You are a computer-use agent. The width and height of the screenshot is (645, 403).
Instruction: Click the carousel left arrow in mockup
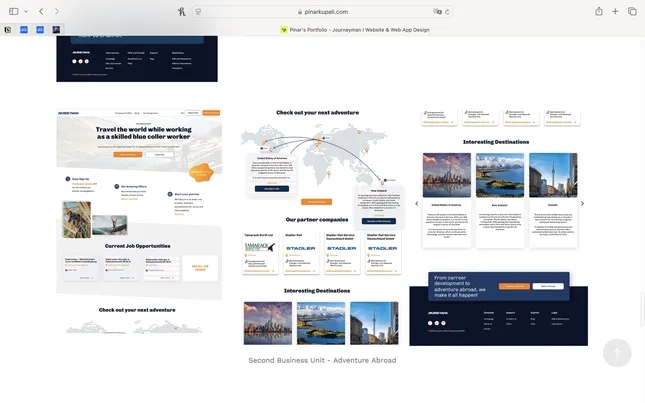coord(417,203)
